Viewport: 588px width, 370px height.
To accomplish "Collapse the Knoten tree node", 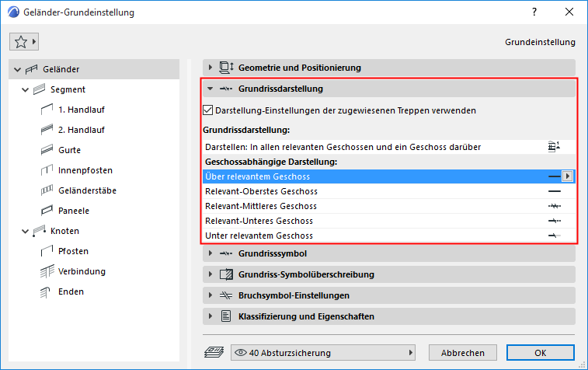I will tap(26, 231).
